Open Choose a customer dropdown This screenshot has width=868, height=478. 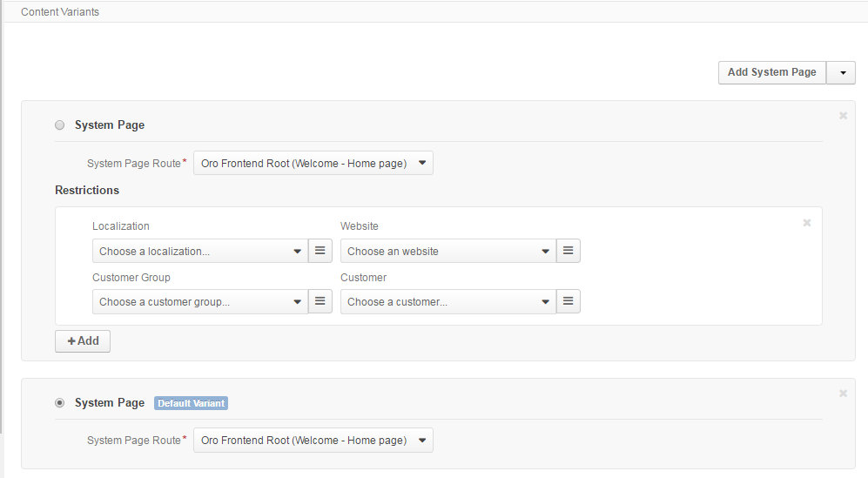point(448,301)
